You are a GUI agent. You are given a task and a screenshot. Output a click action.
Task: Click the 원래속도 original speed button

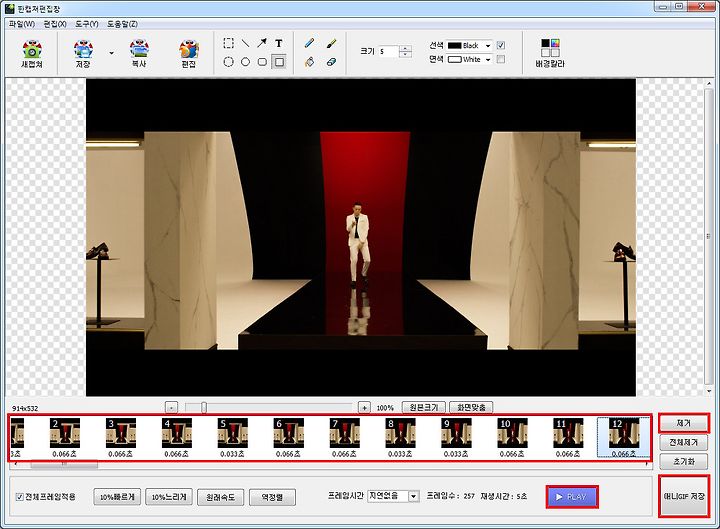pyautogui.click(x=220, y=497)
